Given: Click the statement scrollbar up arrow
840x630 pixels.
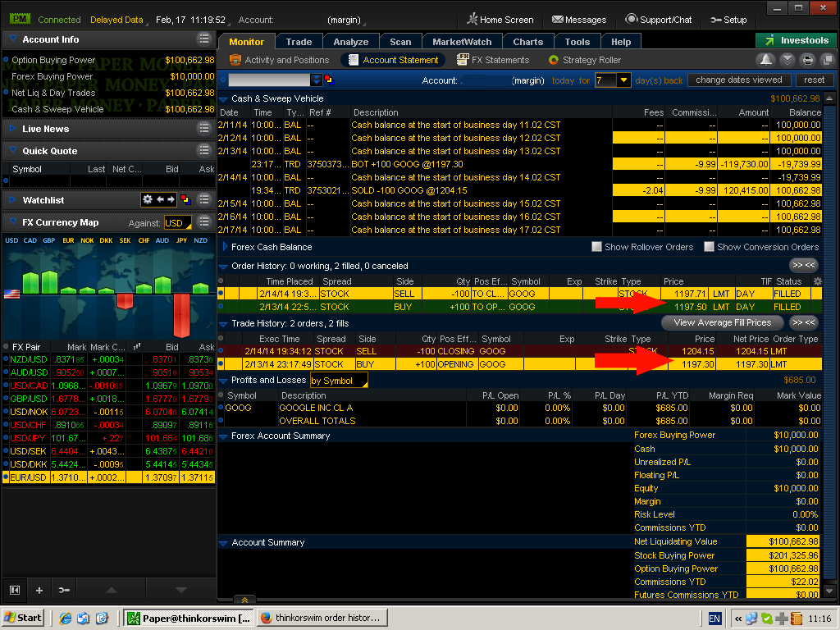Looking at the screenshot, I should [x=829, y=98].
